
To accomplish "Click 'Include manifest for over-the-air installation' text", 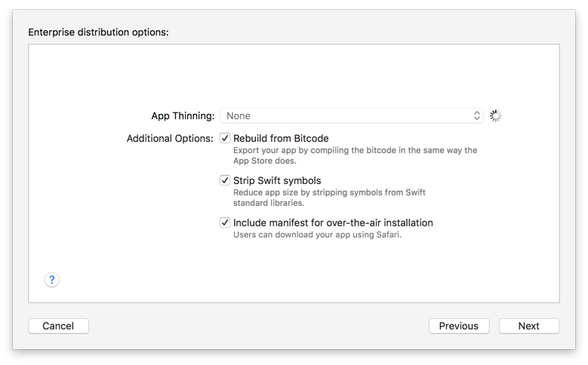I will 333,222.
